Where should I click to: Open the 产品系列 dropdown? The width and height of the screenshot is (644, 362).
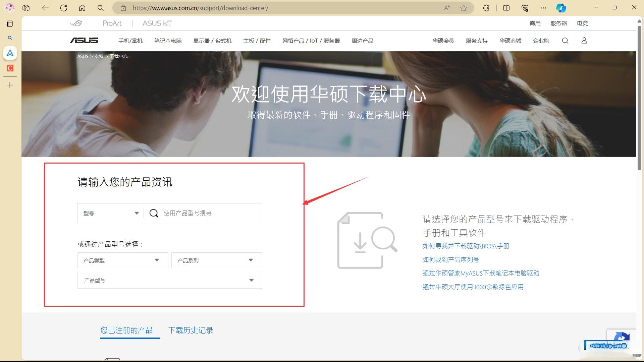(x=217, y=260)
